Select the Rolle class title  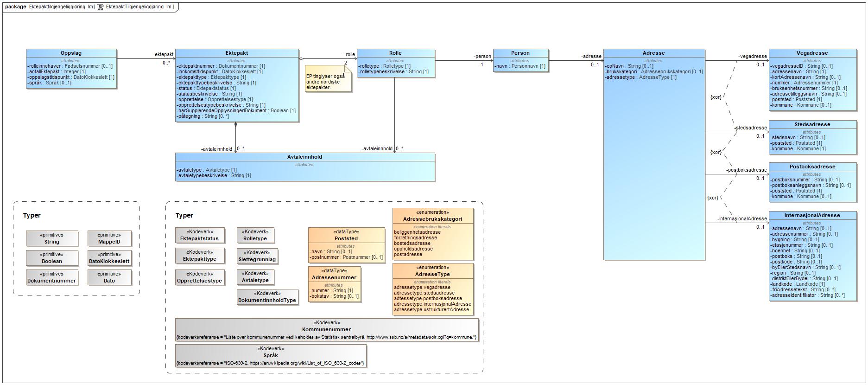tap(395, 53)
